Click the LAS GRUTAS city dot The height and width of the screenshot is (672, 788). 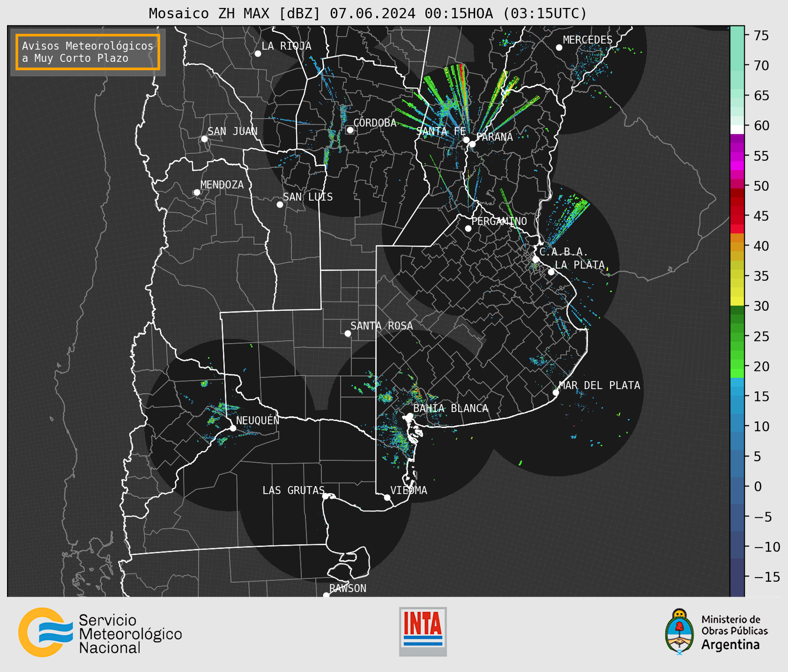pyautogui.click(x=326, y=496)
